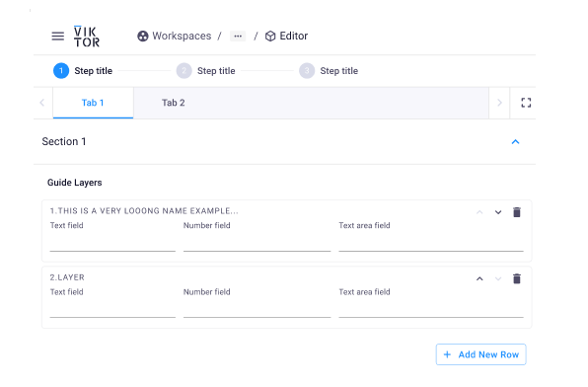Screen dimensions: 588x387
Task: Select step 1 in the stepper
Action: click(x=83, y=70)
